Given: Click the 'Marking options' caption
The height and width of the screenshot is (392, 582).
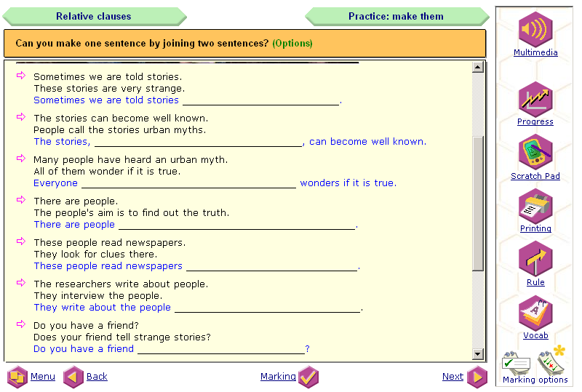Looking at the screenshot, I should point(535,380).
